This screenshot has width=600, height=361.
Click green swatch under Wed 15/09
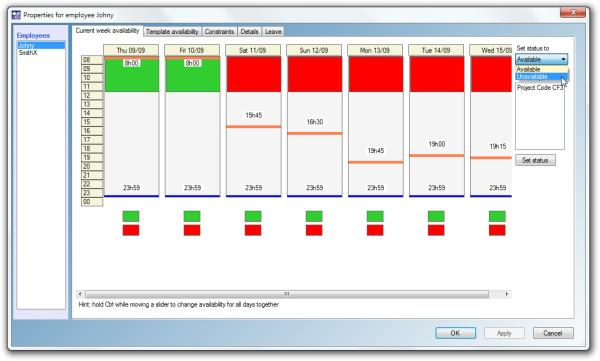[497, 216]
